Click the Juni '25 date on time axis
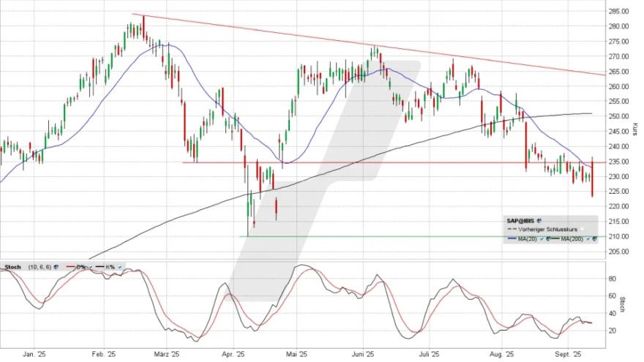 click(x=363, y=353)
